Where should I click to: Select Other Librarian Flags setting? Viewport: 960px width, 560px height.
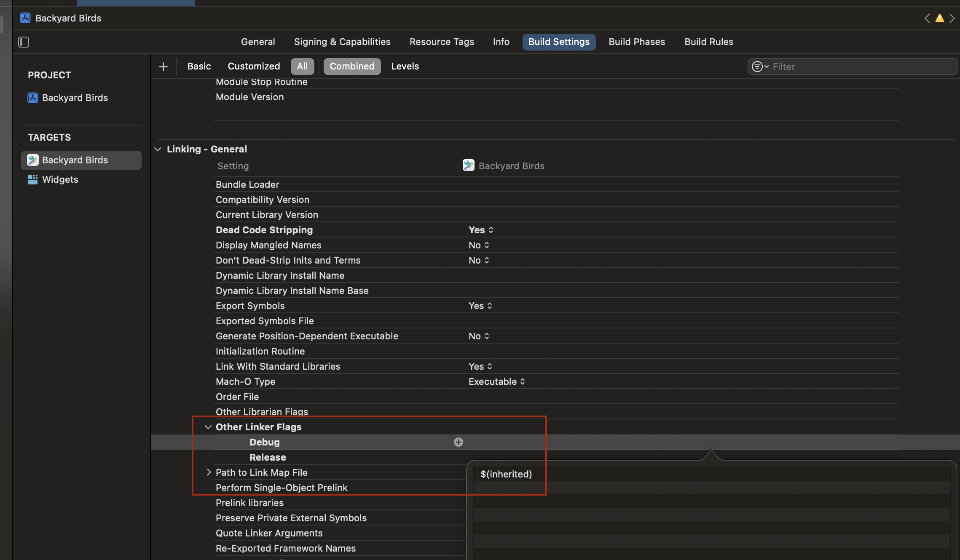coord(262,412)
